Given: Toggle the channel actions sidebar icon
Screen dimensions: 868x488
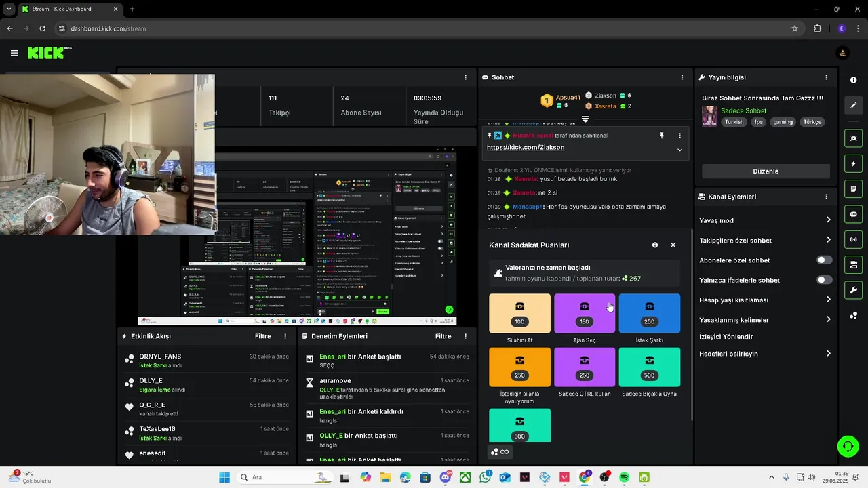Looking at the screenshot, I should pyautogui.click(x=853, y=264).
